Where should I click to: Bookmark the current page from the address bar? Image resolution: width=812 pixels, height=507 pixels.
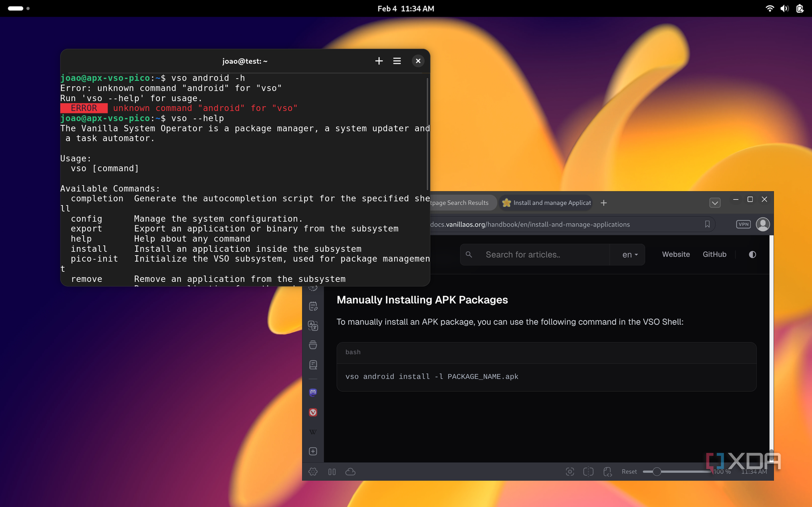click(x=708, y=224)
